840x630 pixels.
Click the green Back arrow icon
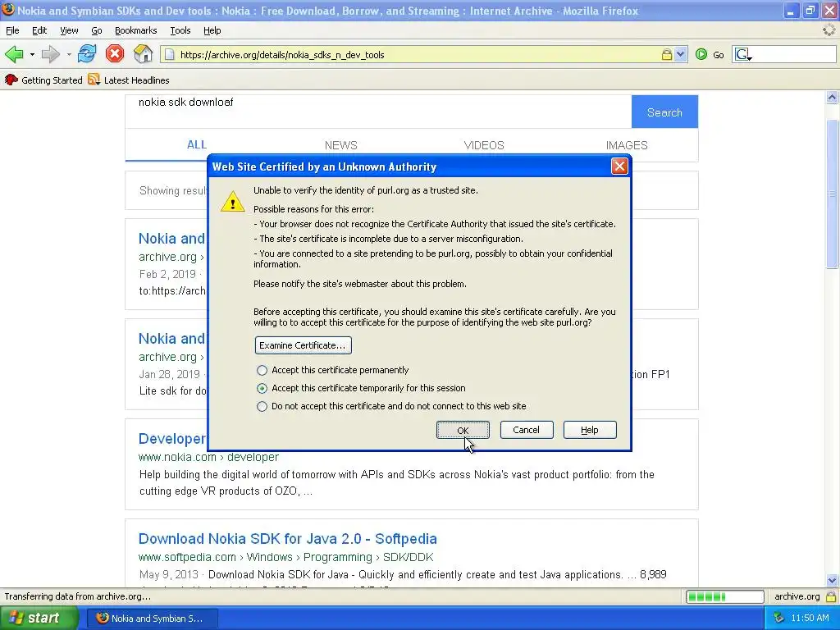point(14,54)
